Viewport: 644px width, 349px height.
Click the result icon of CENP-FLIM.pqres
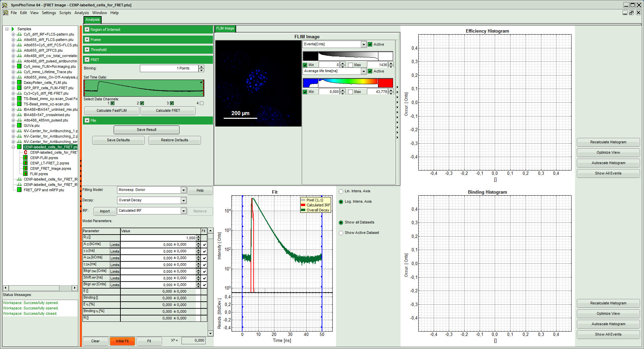[x=25, y=158]
